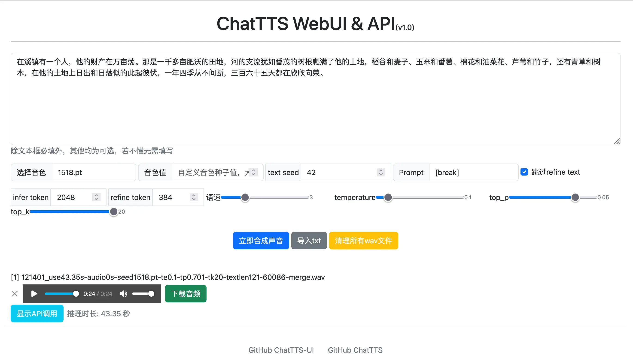633x364 pixels.
Task: Play the generated audio file
Action: point(34,293)
